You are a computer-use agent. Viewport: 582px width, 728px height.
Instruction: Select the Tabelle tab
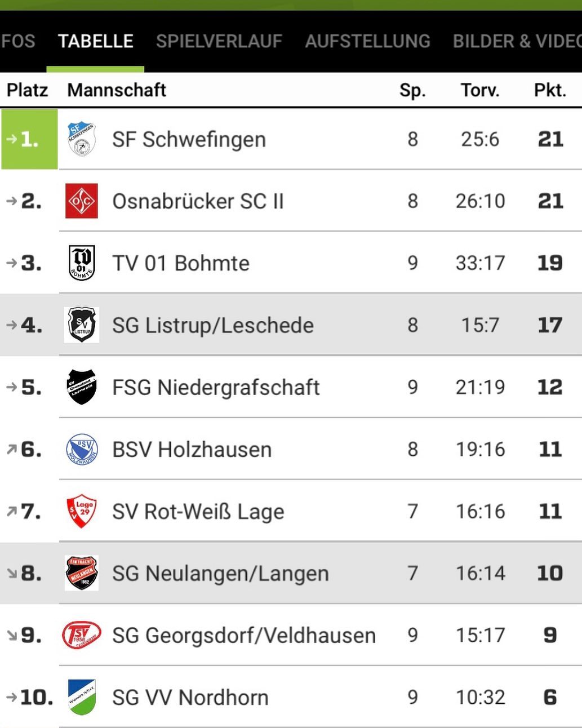(95, 41)
